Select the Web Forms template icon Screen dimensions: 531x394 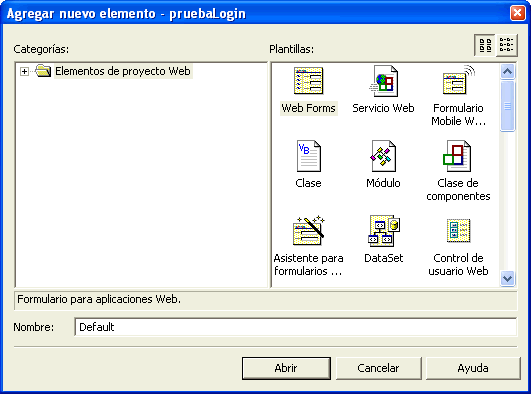tap(308, 81)
